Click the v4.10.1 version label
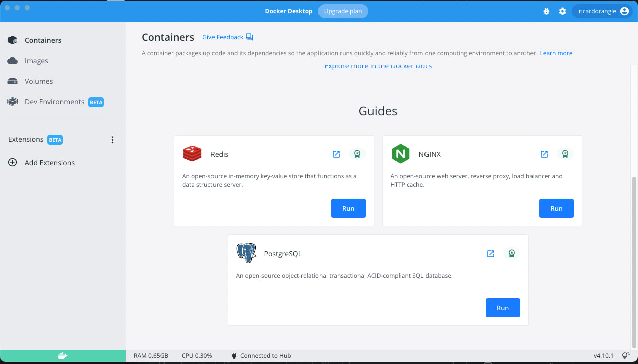 [x=603, y=355]
